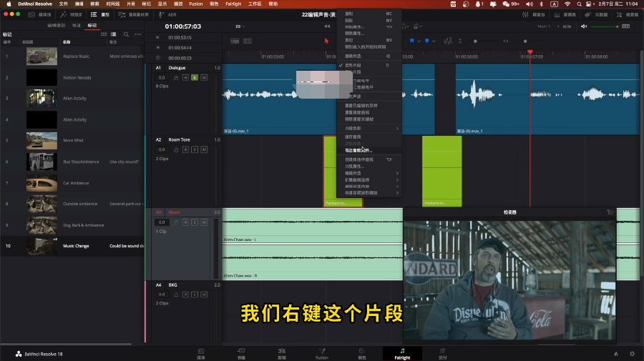Screen dimensions: 644x361
Task: Switch marker list to thumbnail grid view
Action: (x=104, y=34)
